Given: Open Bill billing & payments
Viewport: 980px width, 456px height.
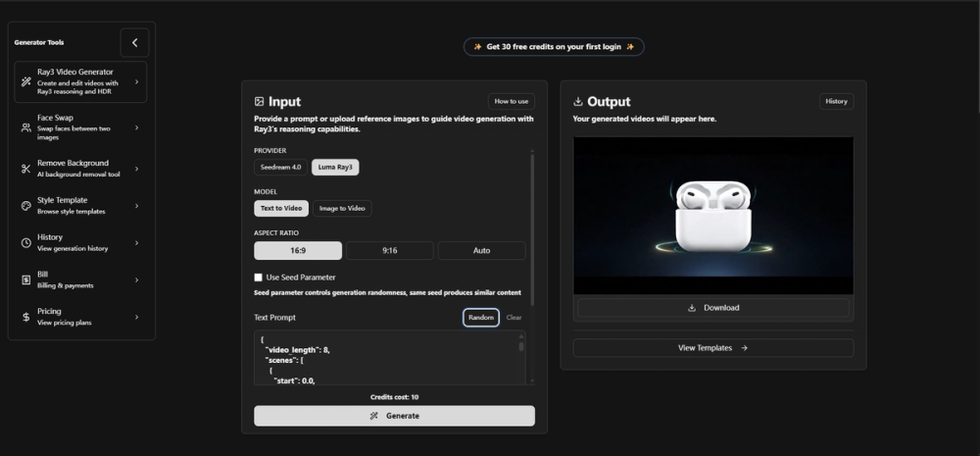Looking at the screenshot, I should (x=80, y=279).
